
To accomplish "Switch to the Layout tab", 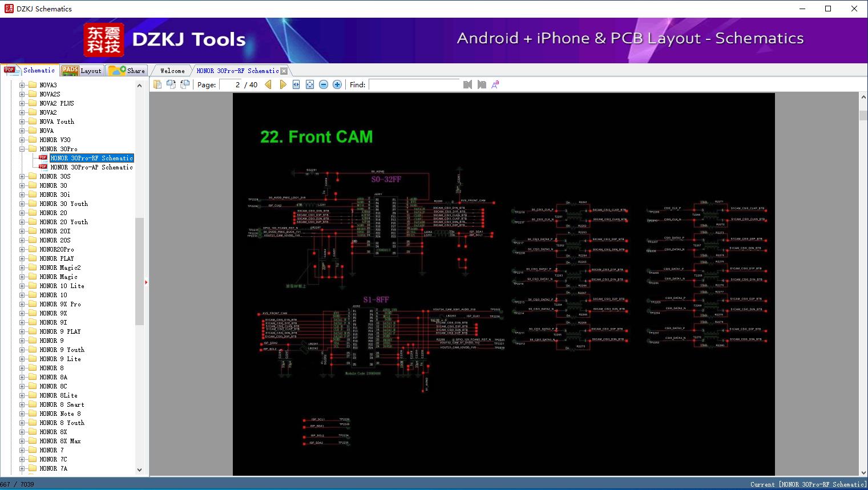I will click(x=82, y=71).
